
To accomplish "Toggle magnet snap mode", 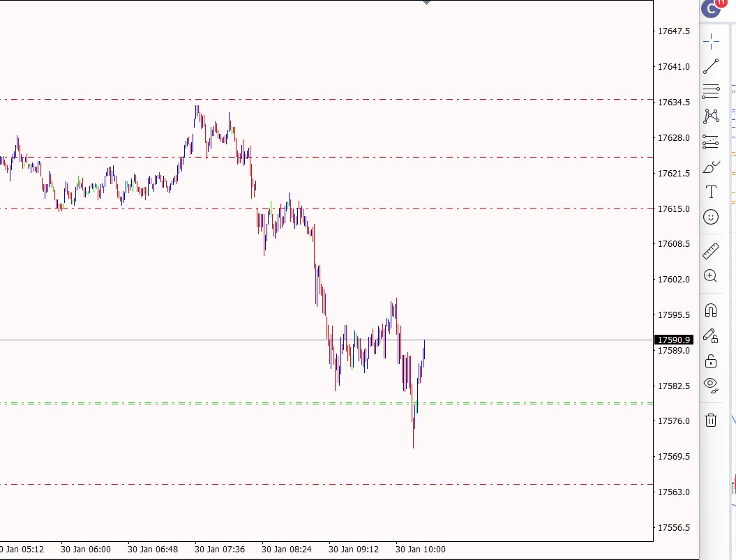I will (x=711, y=310).
